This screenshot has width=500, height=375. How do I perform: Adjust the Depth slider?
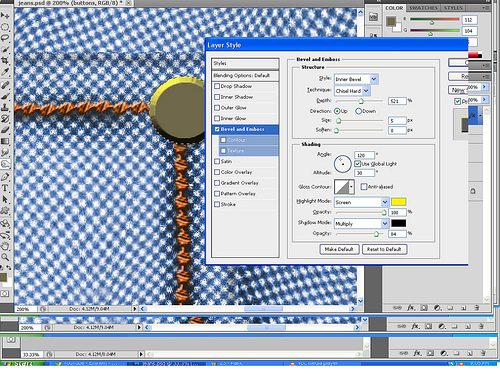361,101
